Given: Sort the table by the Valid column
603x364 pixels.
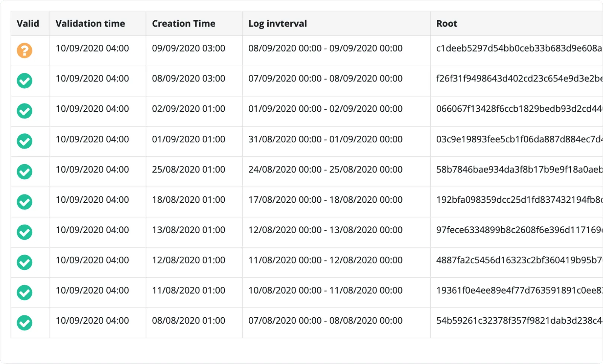Looking at the screenshot, I should pyautogui.click(x=28, y=23).
